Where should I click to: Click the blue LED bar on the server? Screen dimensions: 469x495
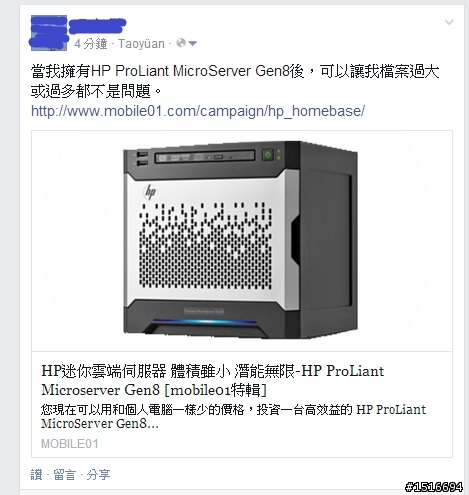[205, 322]
